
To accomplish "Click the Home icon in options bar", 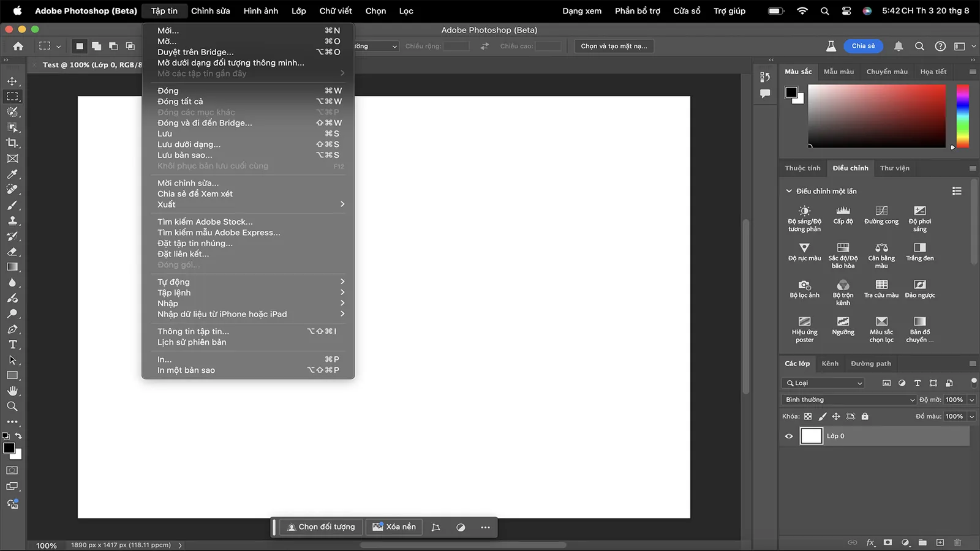I will pos(18,46).
